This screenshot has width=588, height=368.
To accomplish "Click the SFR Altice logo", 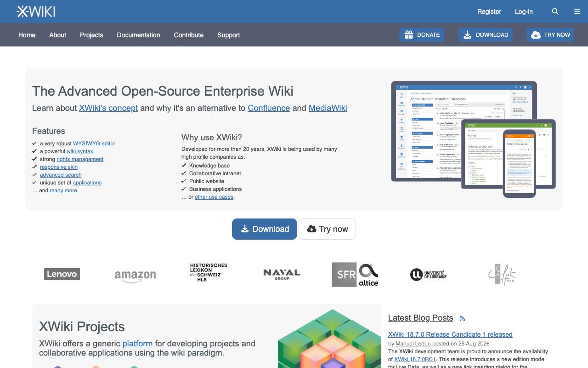I will pos(355,275).
